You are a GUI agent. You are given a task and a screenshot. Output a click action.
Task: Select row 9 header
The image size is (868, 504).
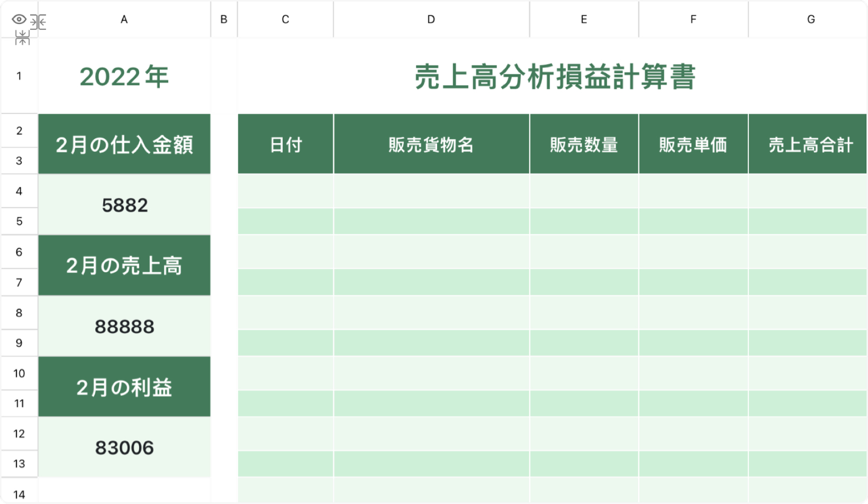pos(19,343)
